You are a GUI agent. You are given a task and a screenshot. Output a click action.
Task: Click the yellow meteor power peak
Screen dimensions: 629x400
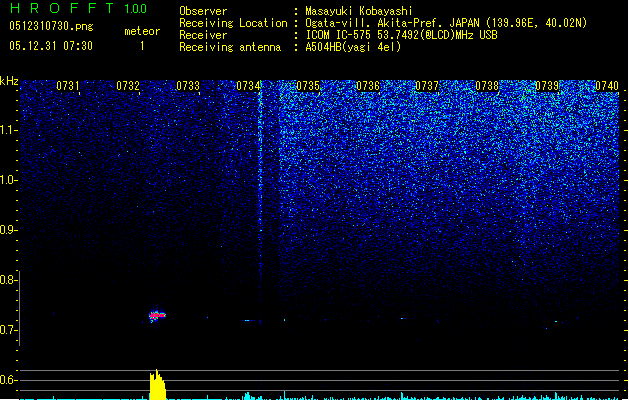pyautogui.click(x=157, y=385)
